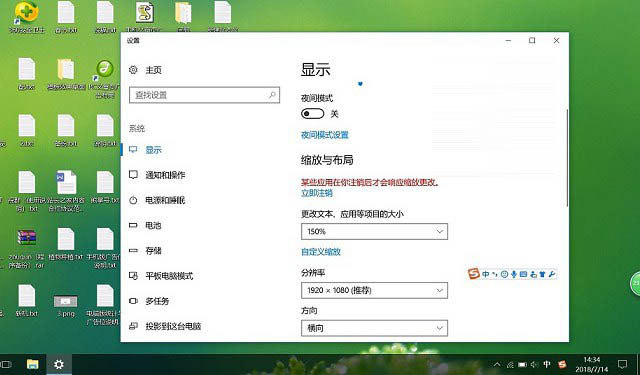Screen dimensions: 640x375
Task: Toggle punctuation mode on Sogou toolbar
Action: 495,274
